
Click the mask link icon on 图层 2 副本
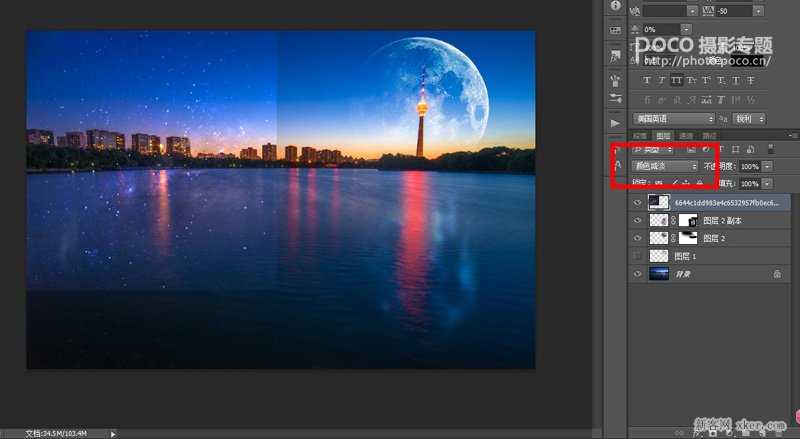pyautogui.click(x=673, y=221)
